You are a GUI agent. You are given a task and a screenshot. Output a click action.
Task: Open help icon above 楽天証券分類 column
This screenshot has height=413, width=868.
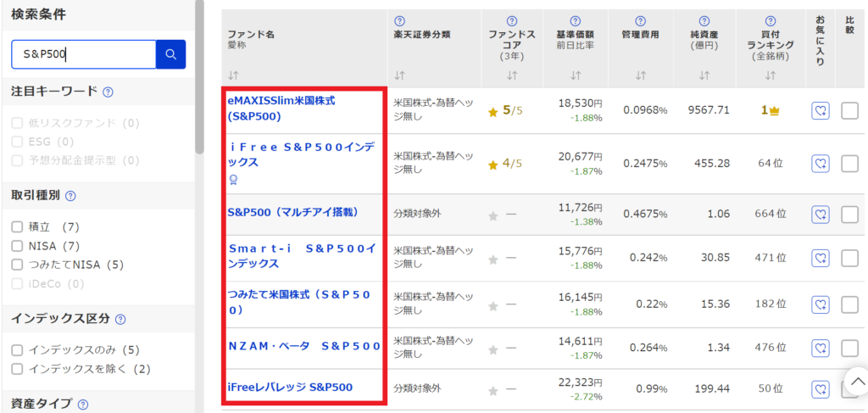pos(399,21)
